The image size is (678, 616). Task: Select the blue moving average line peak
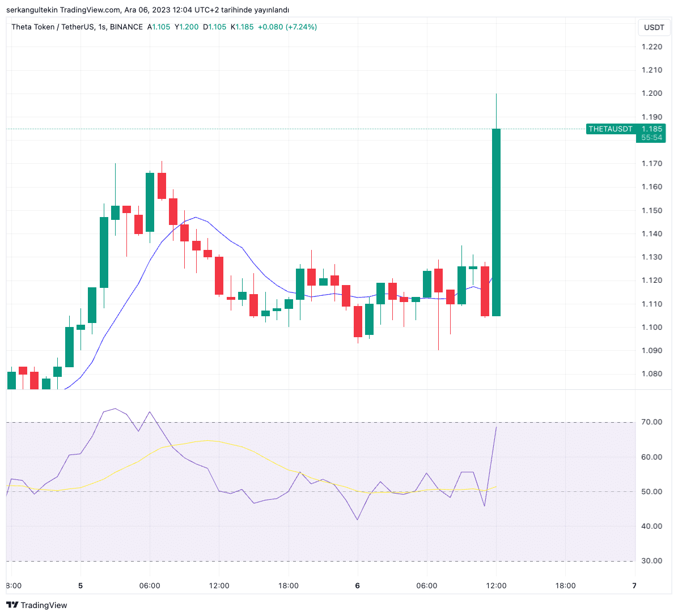click(x=196, y=217)
